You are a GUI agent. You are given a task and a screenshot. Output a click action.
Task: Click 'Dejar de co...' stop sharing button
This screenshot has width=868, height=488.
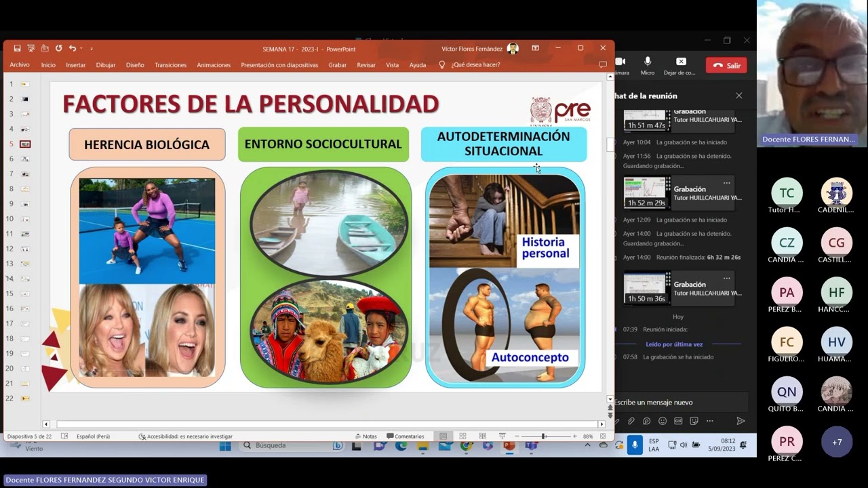pos(680,66)
